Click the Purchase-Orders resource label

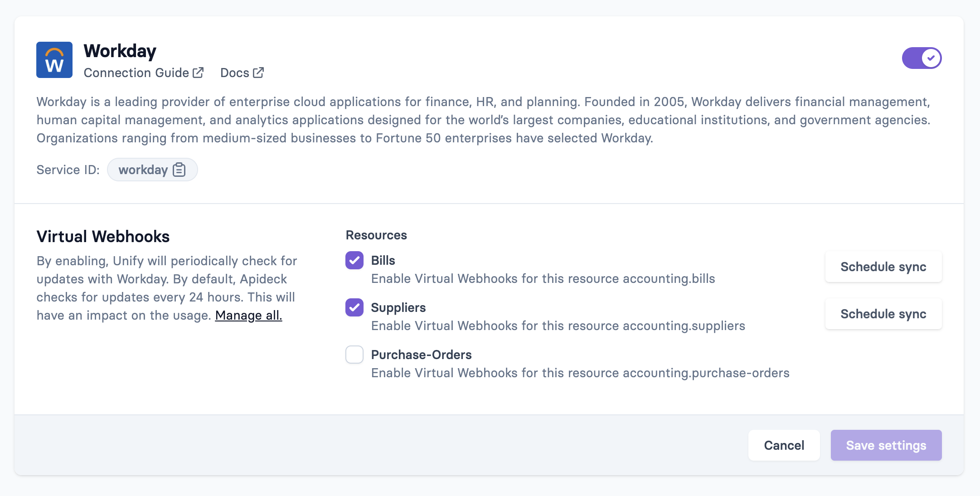click(x=422, y=355)
